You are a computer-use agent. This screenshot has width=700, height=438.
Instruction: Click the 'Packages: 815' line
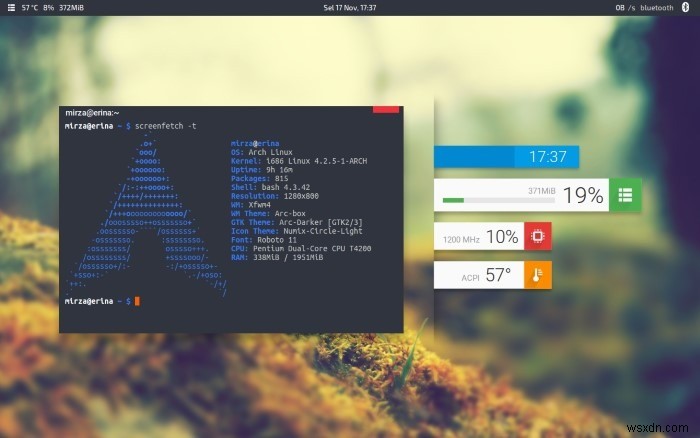click(259, 179)
